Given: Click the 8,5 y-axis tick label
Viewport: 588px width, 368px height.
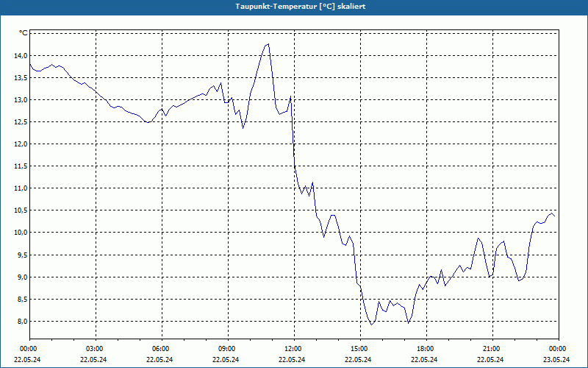Looking at the screenshot, I should click(23, 300).
